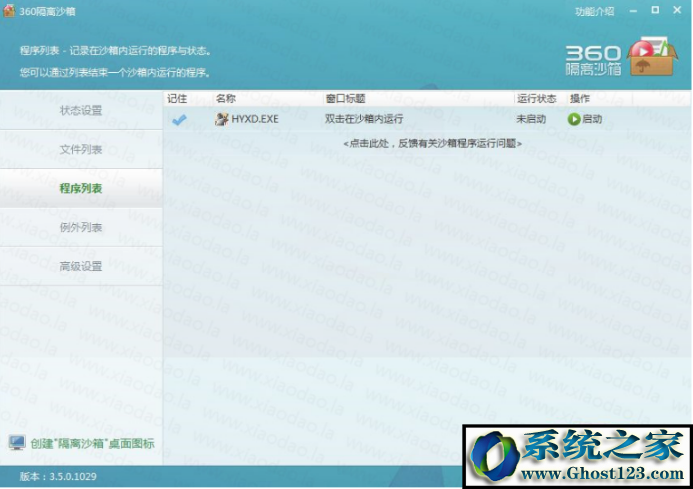Open the 功能介绍 link
Screen dimensions: 693x489
[x=594, y=11]
